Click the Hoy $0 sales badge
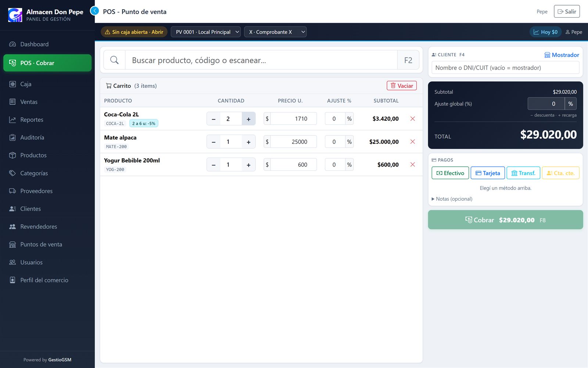 pos(545,32)
